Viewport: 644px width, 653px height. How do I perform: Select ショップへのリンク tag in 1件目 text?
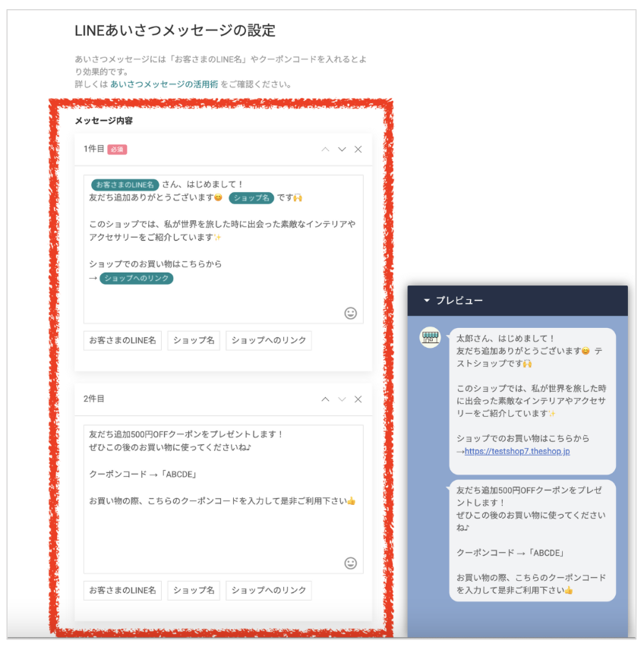click(136, 278)
